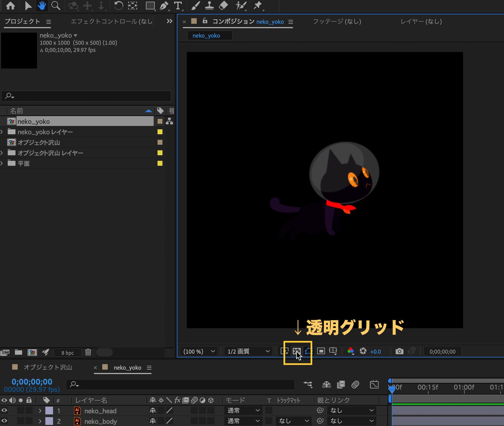504x426 pixels.
Task: Pick the Zoom magnifier tool
Action: point(56,6)
